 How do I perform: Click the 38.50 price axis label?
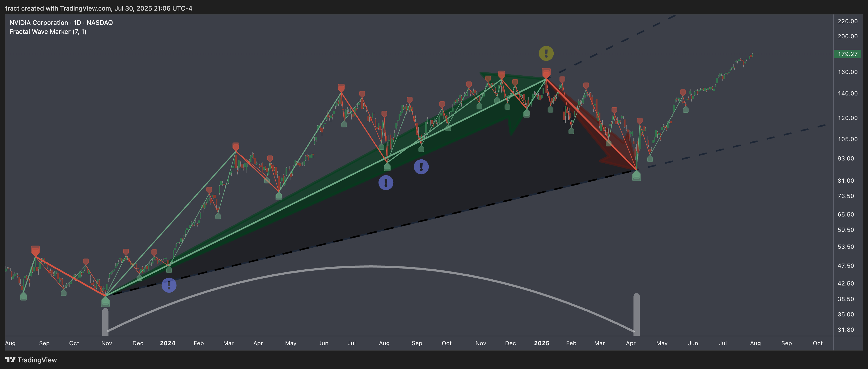(x=846, y=299)
